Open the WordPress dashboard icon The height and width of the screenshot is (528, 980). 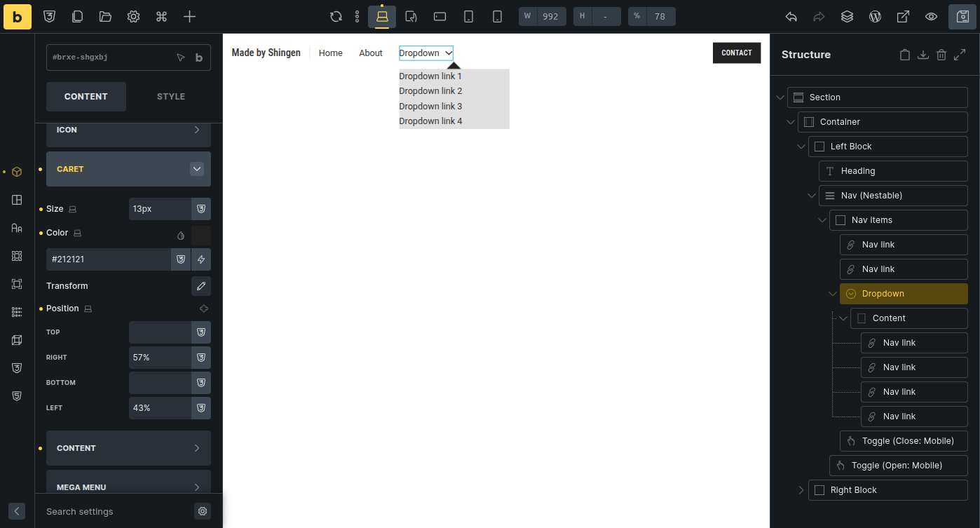tap(875, 17)
